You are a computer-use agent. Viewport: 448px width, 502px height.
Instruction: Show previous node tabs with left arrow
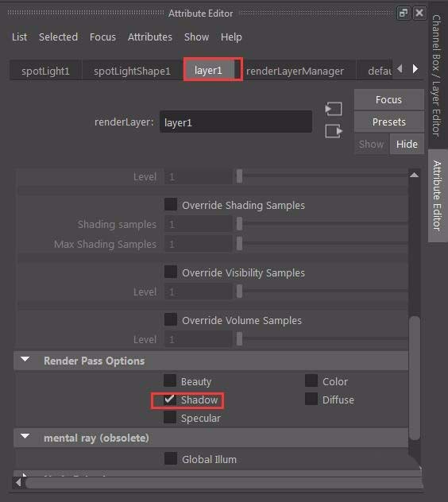400,68
